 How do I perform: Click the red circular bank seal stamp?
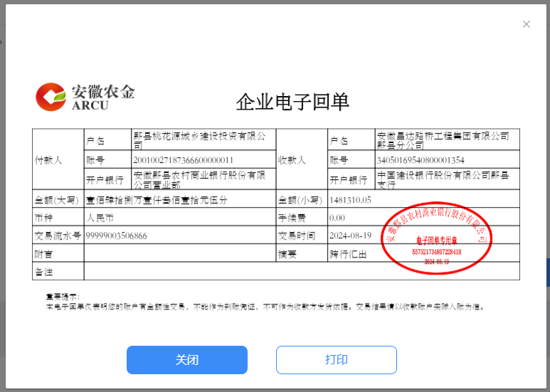tap(437, 239)
